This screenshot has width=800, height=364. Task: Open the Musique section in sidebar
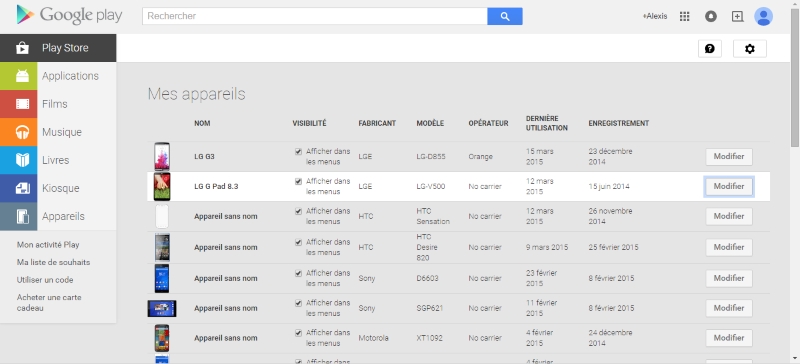58,132
